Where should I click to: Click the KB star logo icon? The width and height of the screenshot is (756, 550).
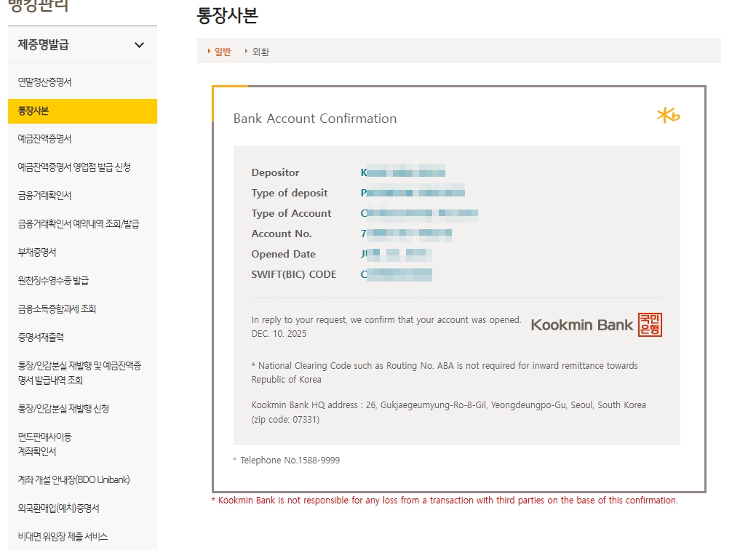coord(668,115)
